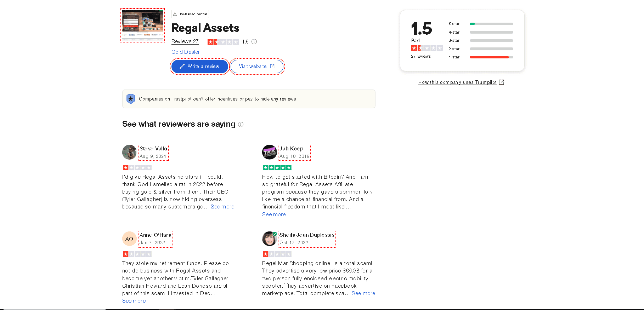The image size is (644, 310).
Task: Click the external link icon beside How this company uses Trustpilot
Action: point(501,82)
